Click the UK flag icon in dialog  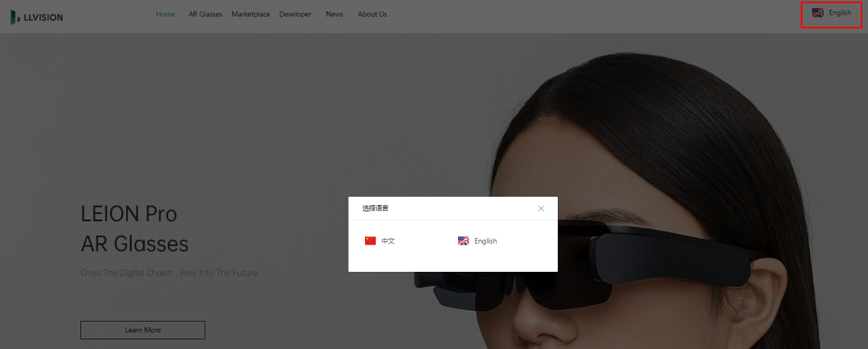[x=464, y=241]
